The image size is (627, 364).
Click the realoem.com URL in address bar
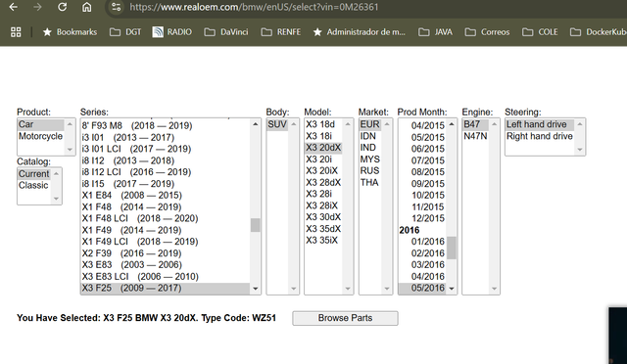254,7
